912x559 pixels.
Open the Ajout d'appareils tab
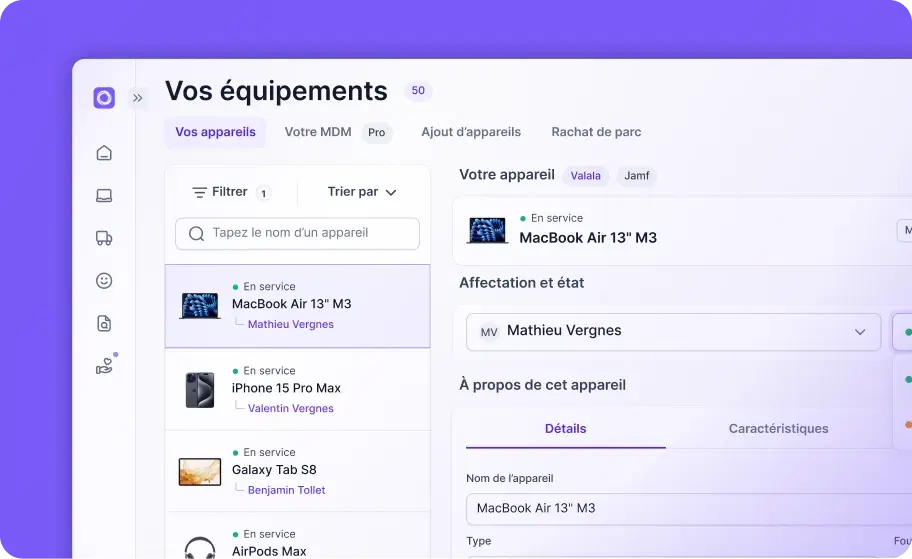(x=471, y=132)
